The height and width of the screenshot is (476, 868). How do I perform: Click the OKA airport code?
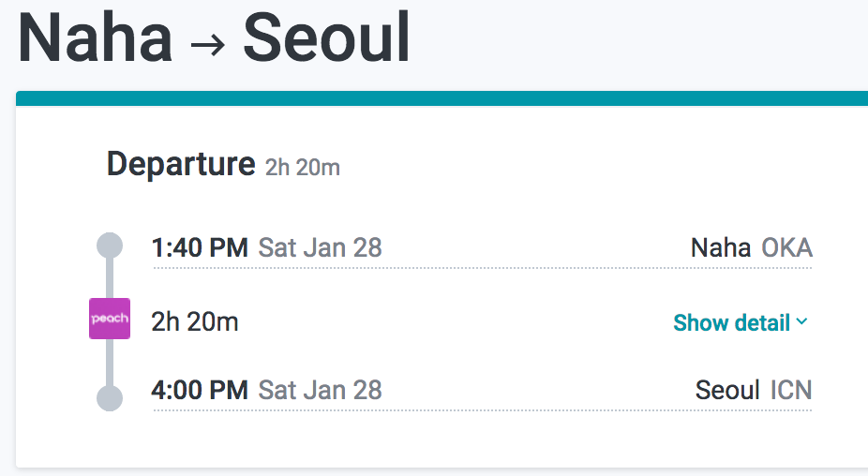[787, 247]
